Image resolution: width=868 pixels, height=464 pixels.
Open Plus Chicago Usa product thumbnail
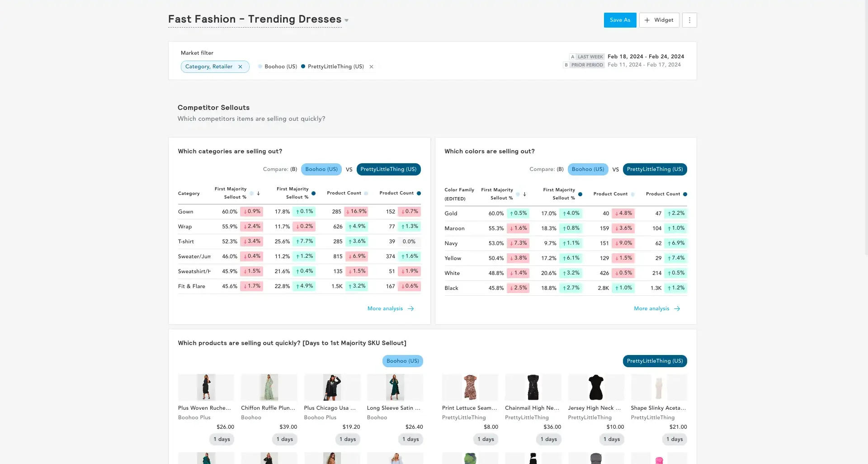pyautogui.click(x=332, y=387)
